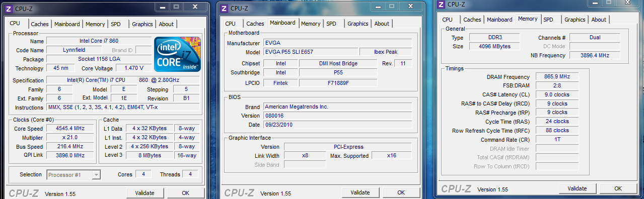Click the QPI Link value 3896.0 MHz
Viewport: 644px width, 199px height.
(x=70, y=155)
